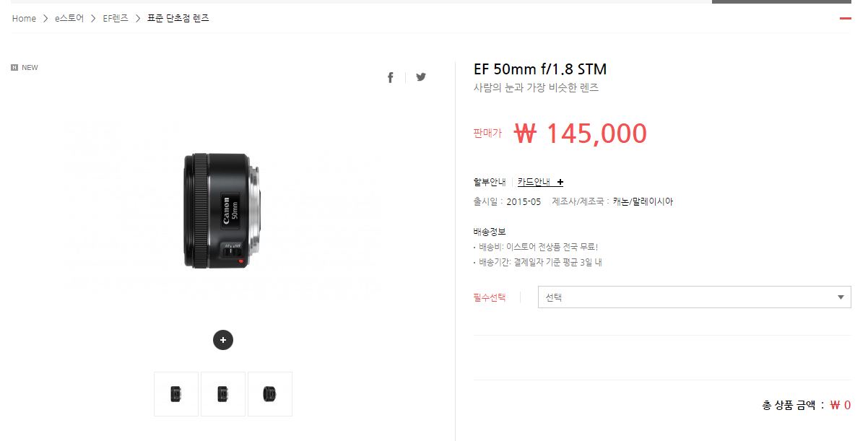Screen dimensions: 868x441
Task: Share product on Facebook
Action: [x=391, y=77]
